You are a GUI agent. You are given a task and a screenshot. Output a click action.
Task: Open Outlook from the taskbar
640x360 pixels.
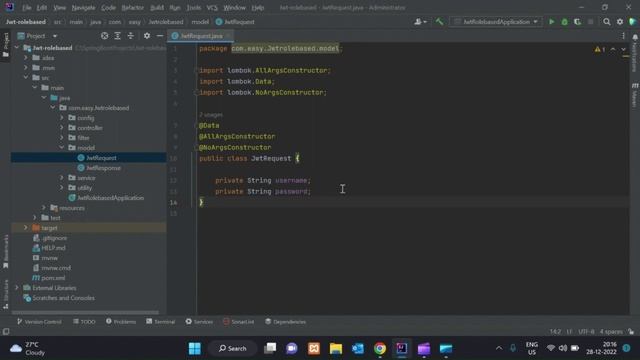coord(358,348)
